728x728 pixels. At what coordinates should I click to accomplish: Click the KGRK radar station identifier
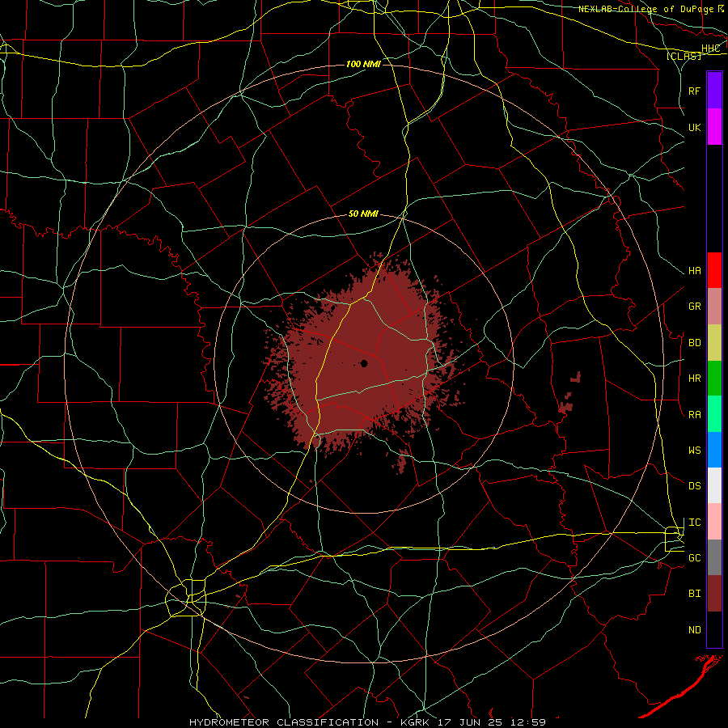tap(415, 722)
